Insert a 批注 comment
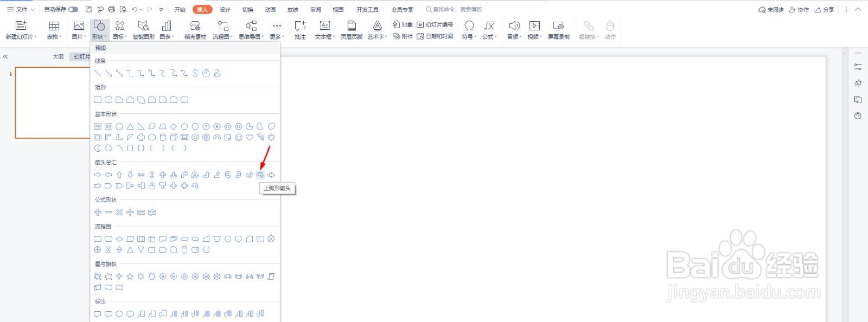Viewport: 868px width, 322px height. click(300, 30)
